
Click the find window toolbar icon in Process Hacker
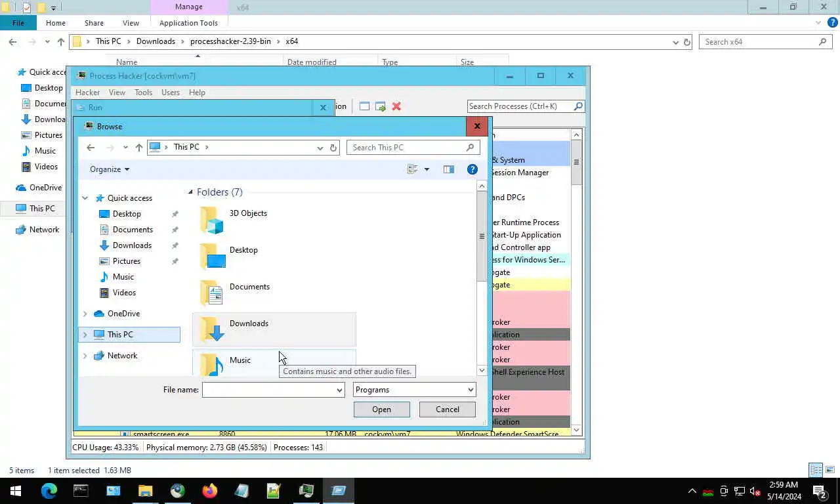tap(364, 106)
